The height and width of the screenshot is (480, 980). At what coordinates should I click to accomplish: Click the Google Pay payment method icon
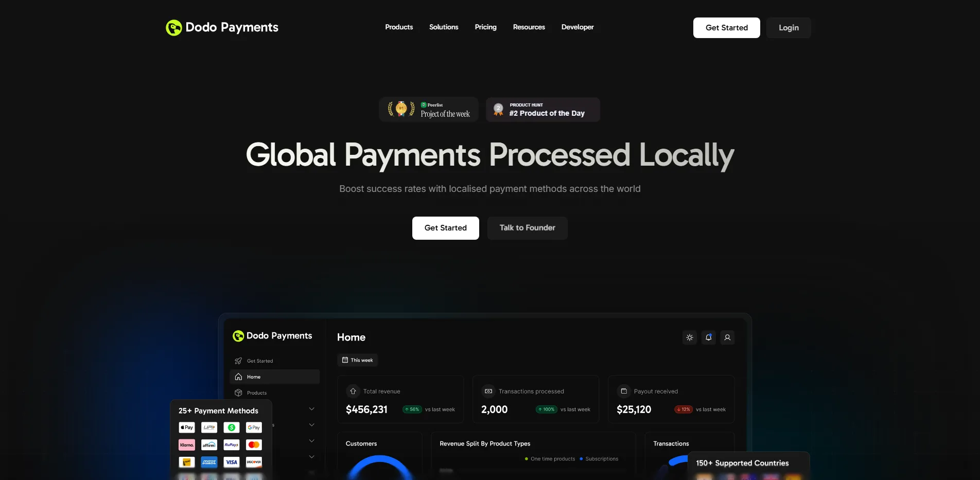[253, 427]
